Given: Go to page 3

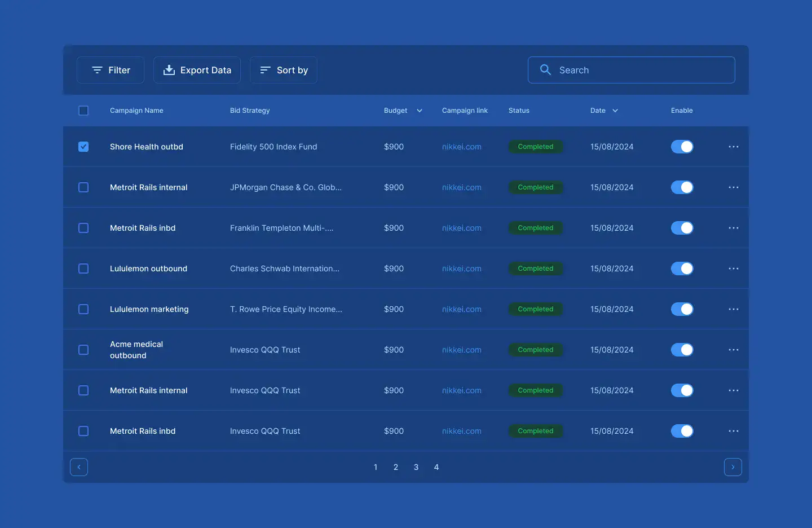Looking at the screenshot, I should pos(416,467).
